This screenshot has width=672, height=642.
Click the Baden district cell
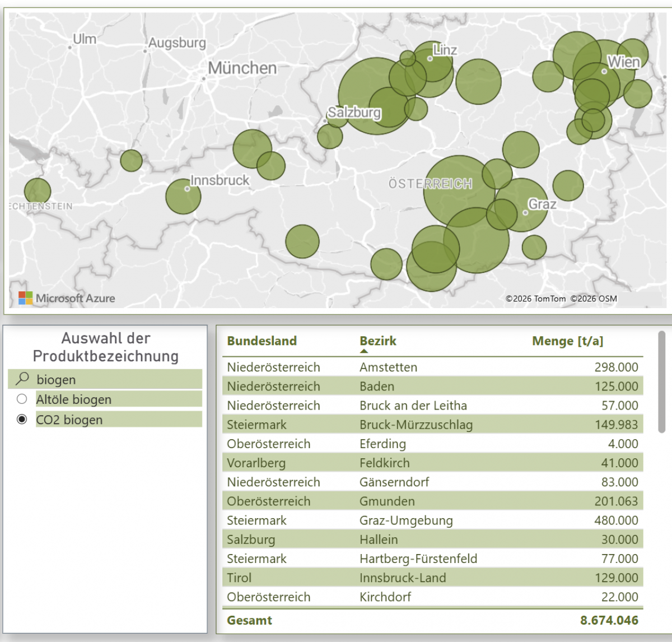tap(377, 386)
